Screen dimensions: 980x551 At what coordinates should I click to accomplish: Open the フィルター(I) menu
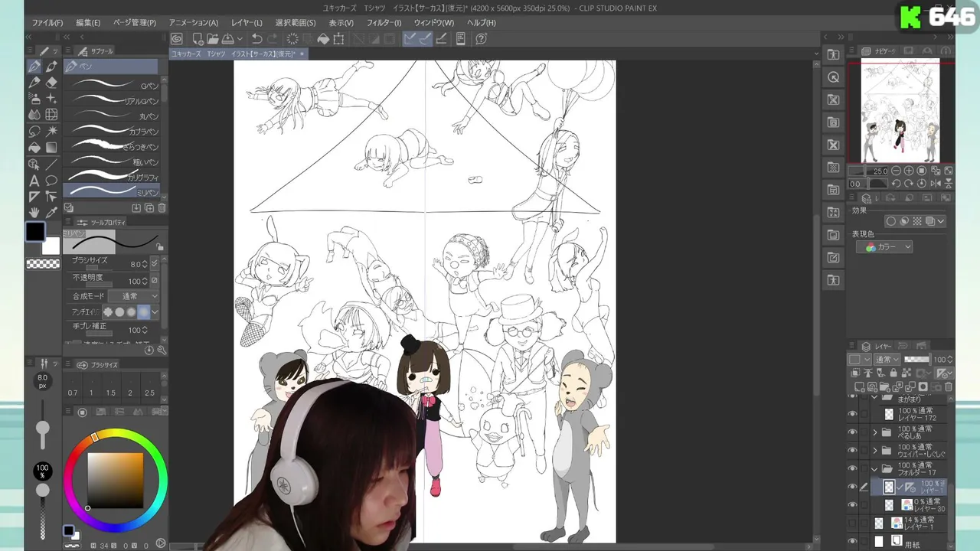(384, 23)
